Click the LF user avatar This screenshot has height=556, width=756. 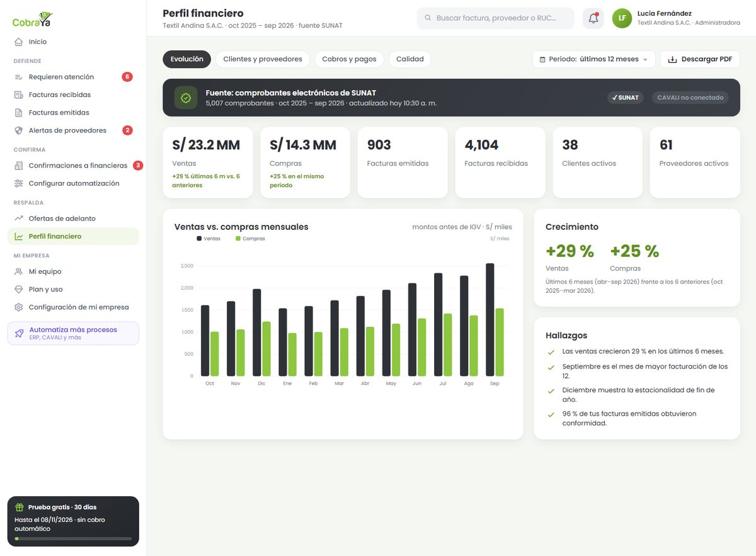622,18
